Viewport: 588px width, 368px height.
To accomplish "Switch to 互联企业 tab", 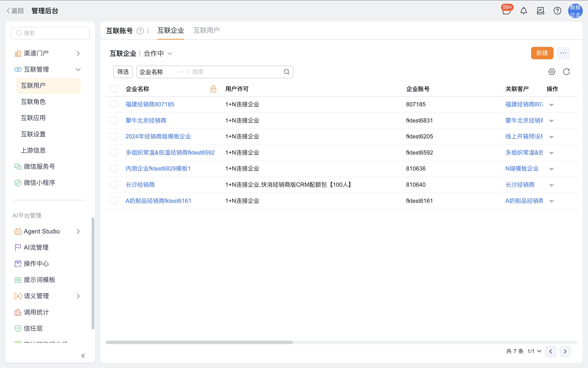I will 170,30.
